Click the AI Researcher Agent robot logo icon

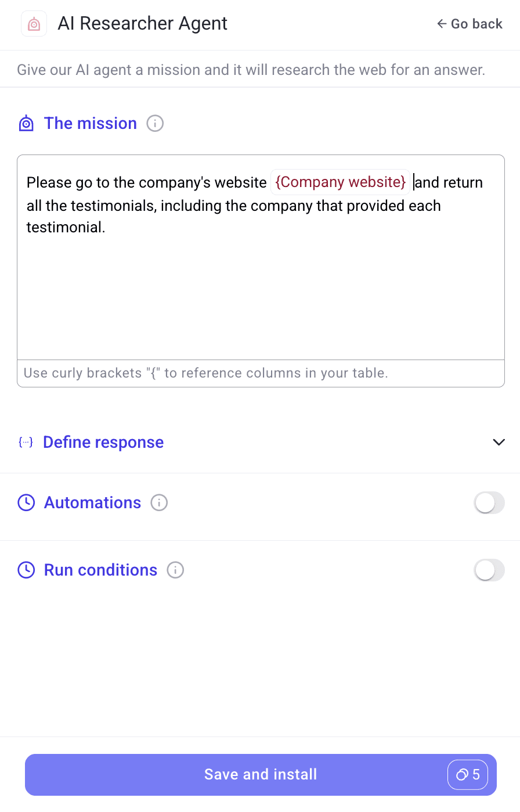(x=34, y=23)
